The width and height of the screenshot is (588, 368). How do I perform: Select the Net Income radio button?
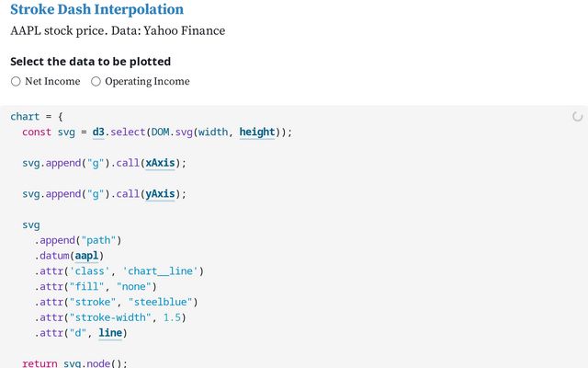16,82
